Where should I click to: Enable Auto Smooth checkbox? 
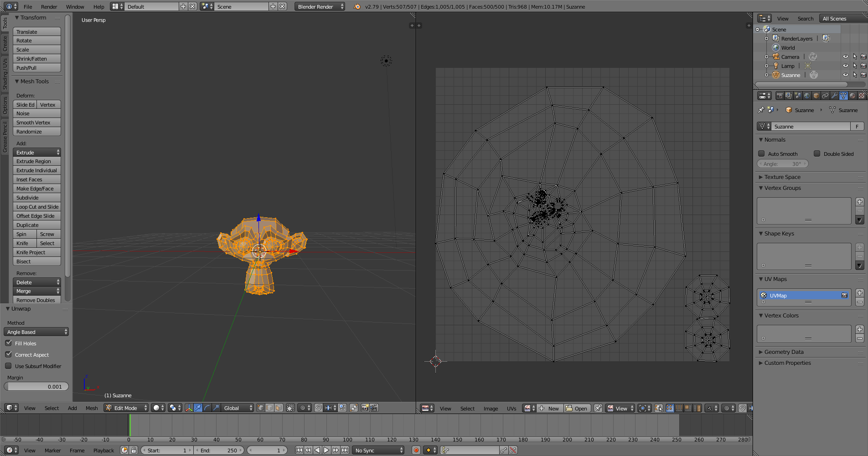(x=761, y=154)
